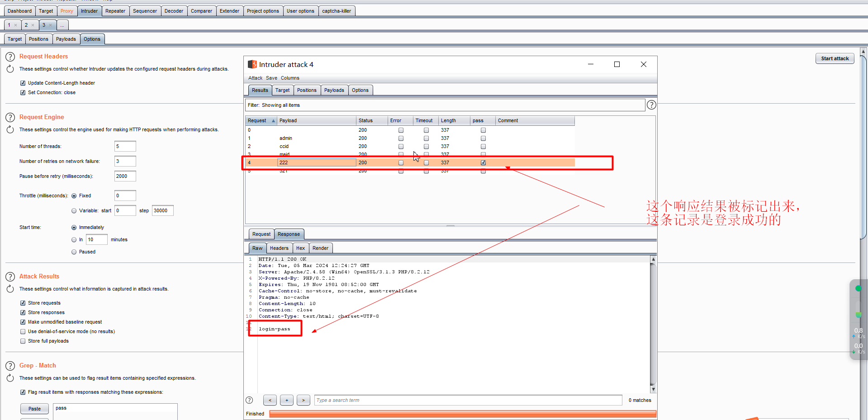
Task: Select Variable throttle radio button
Action: pyautogui.click(x=74, y=211)
